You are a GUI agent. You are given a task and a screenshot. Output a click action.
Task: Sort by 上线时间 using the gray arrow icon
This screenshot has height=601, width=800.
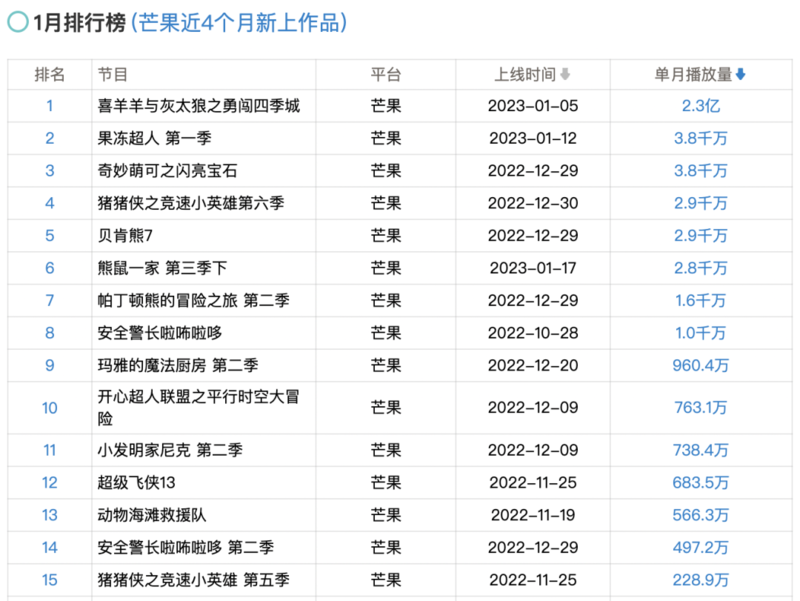[x=565, y=74]
